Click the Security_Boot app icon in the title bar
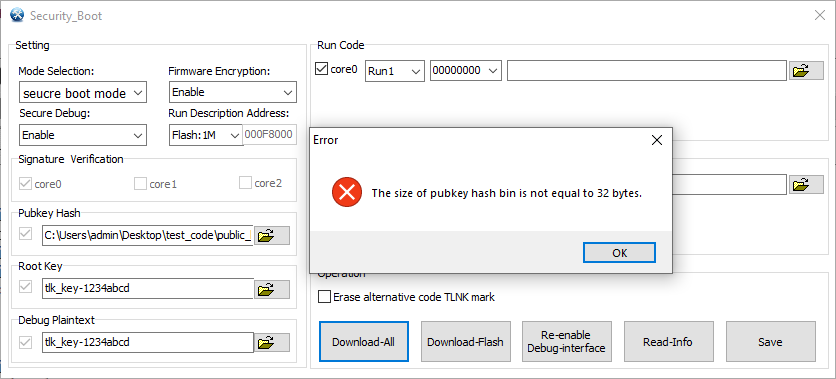 [18, 15]
